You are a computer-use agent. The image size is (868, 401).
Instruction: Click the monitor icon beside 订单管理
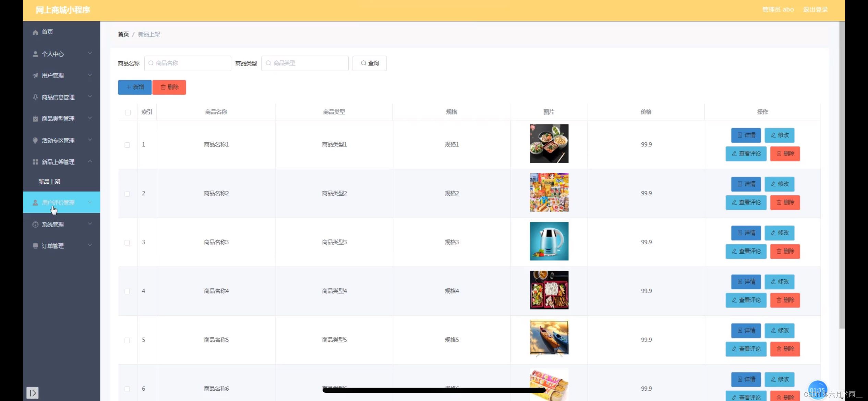click(35, 246)
